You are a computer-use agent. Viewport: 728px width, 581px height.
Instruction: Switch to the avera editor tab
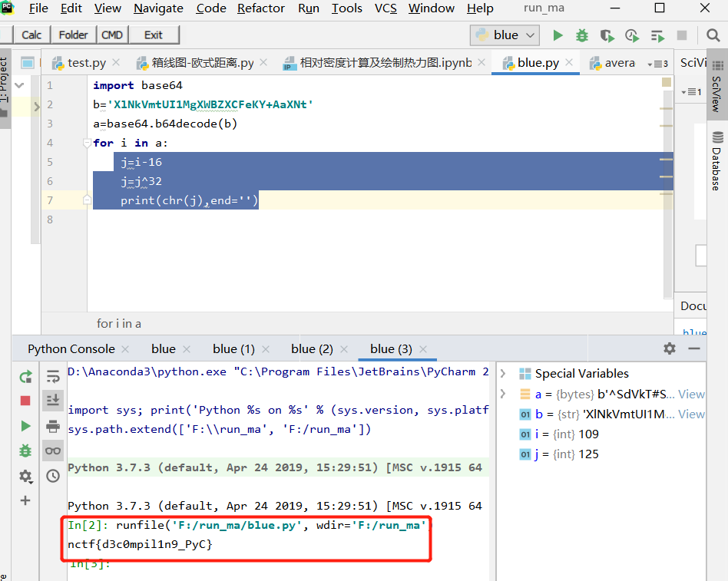pyautogui.click(x=613, y=63)
